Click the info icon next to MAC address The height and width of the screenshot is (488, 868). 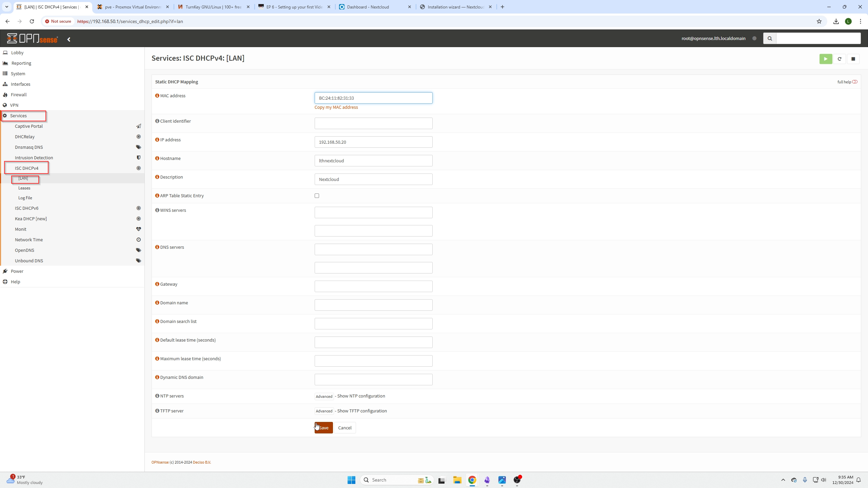(x=157, y=96)
